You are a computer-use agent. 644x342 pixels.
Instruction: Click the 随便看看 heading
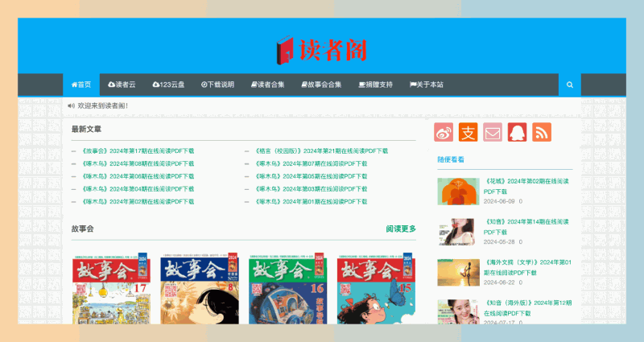451,159
